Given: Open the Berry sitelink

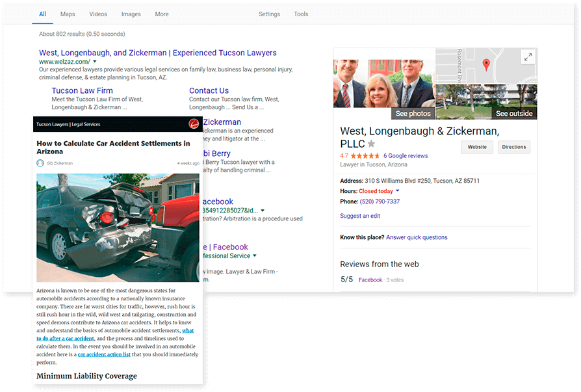Looking at the screenshot, I should coord(217,153).
